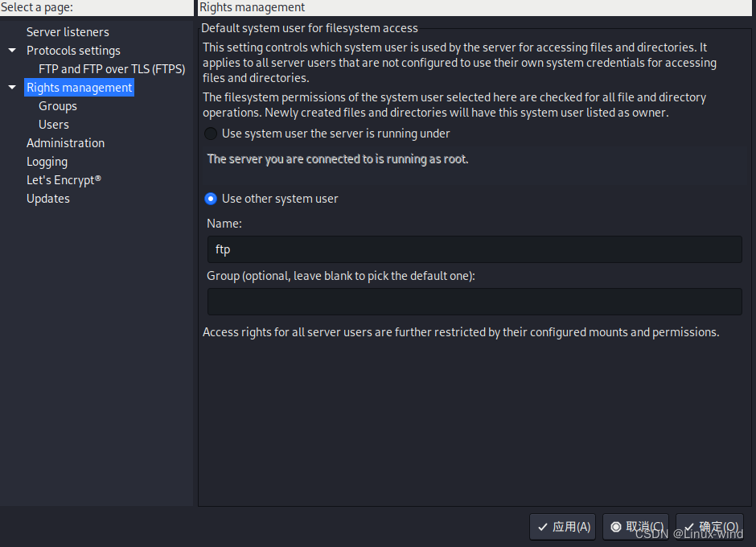Open the Logging page

tap(47, 161)
